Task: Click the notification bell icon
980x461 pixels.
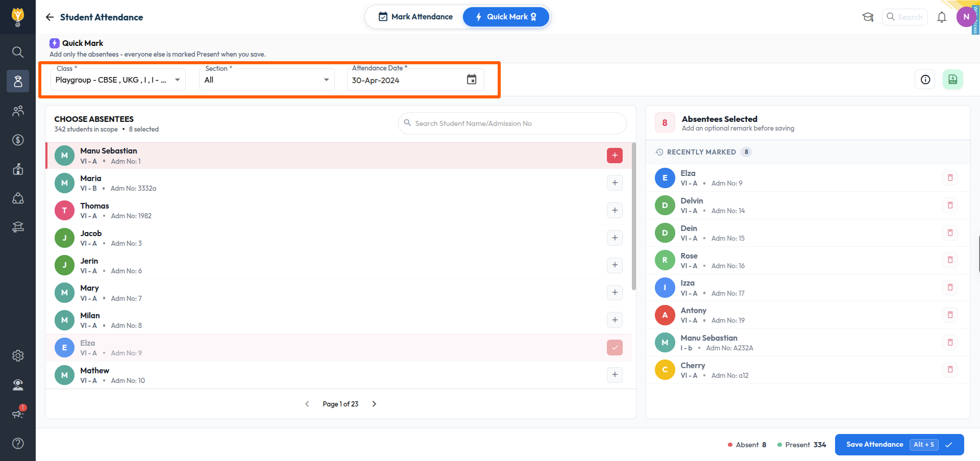Action: point(942,17)
